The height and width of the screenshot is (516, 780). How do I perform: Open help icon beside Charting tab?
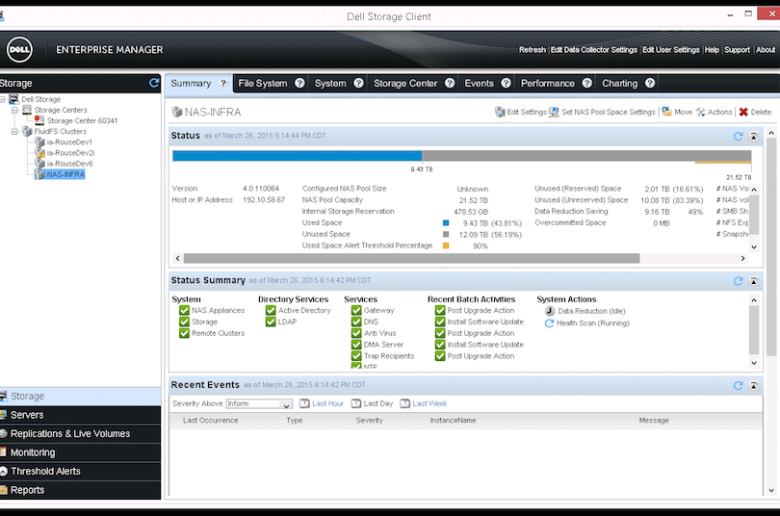(650, 83)
